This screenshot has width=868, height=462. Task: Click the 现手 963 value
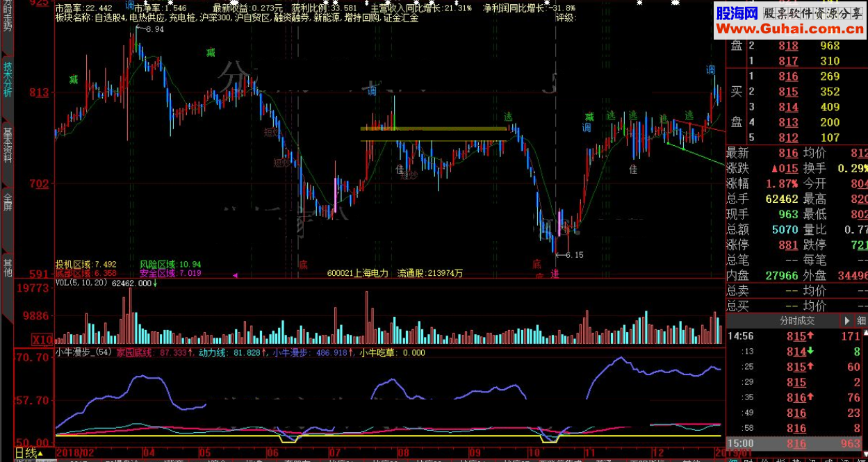tap(788, 214)
